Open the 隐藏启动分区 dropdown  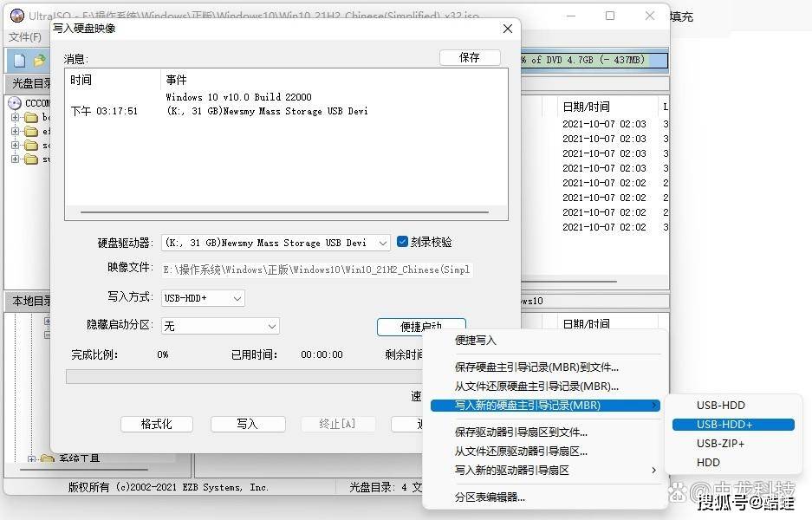(272, 326)
